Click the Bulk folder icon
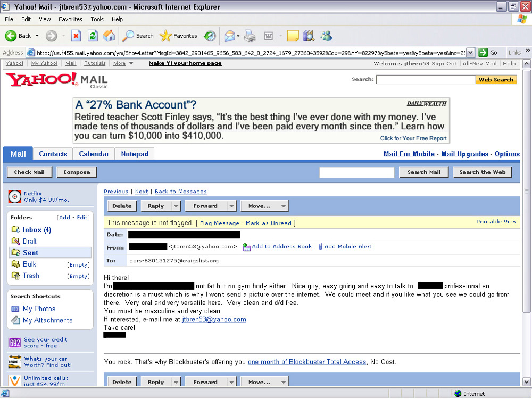 [x=15, y=264]
